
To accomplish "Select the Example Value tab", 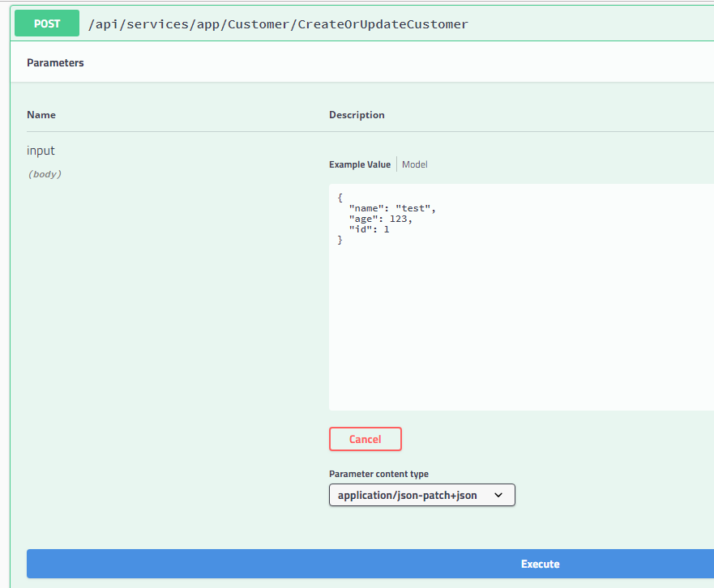I will [360, 164].
